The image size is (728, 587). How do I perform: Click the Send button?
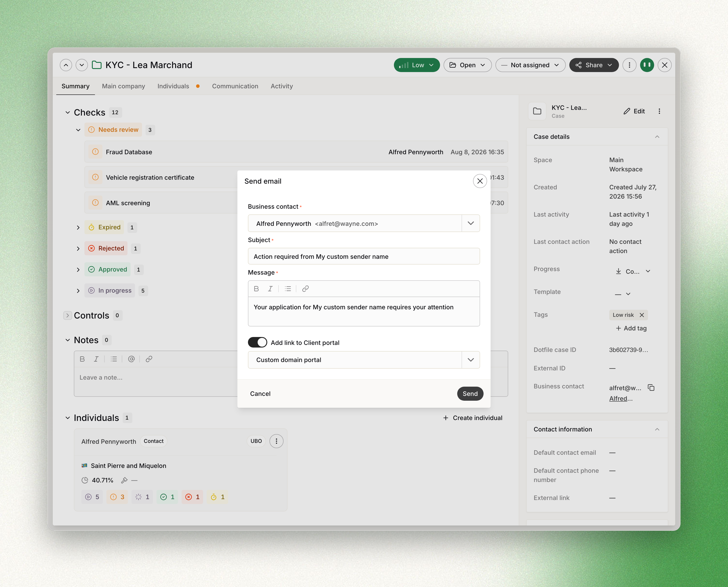(x=470, y=394)
